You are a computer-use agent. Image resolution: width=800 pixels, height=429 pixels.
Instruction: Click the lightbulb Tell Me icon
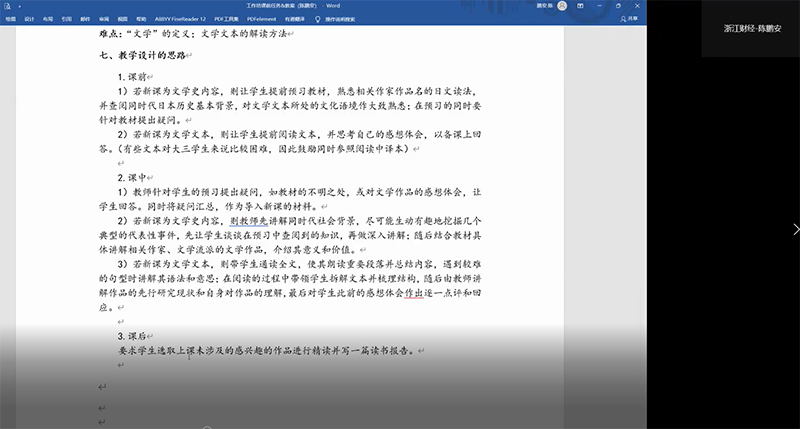click(318, 18)
